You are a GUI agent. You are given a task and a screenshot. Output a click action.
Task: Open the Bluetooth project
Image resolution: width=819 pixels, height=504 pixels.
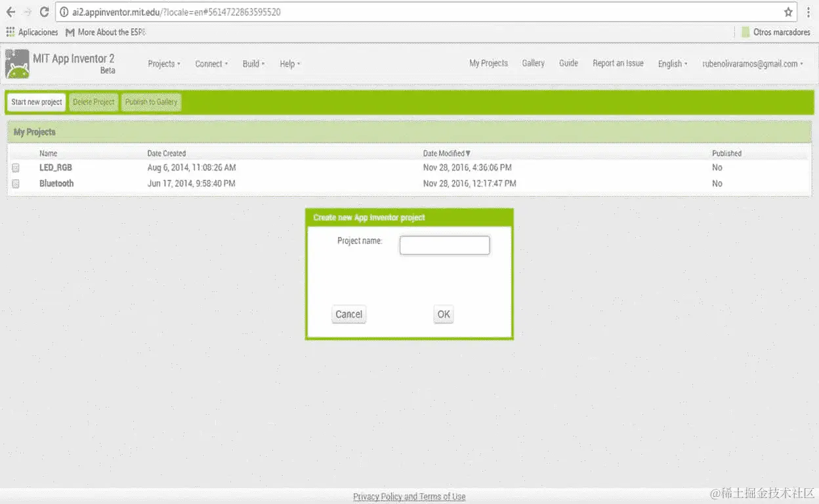(x=56, y=183)
